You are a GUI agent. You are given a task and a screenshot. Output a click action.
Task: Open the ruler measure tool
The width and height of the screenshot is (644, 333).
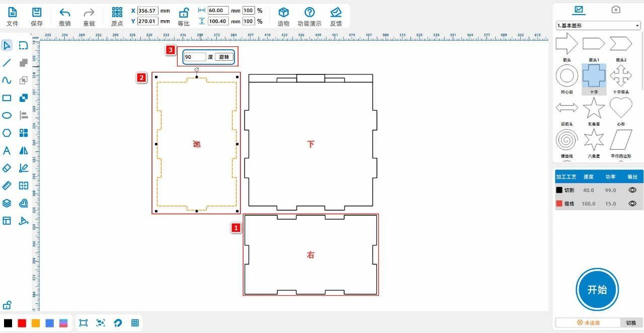pyautogui.click(x=7, y=186)
